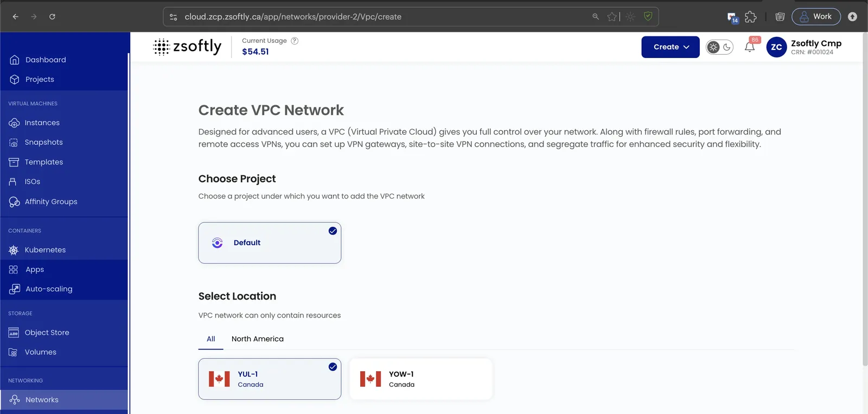Click the Templates sidebar icon
The height and width of the screenshot is (414, 868).
point(14,162)
